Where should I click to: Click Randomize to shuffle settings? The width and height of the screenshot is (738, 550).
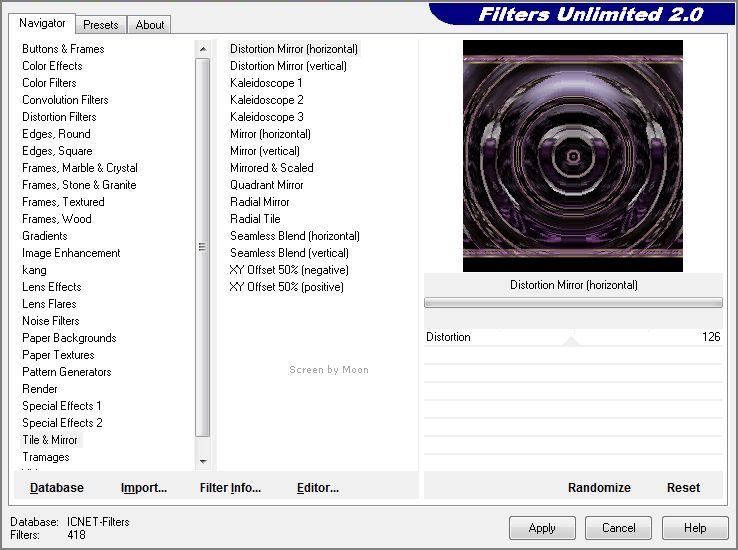coord(599,488)
